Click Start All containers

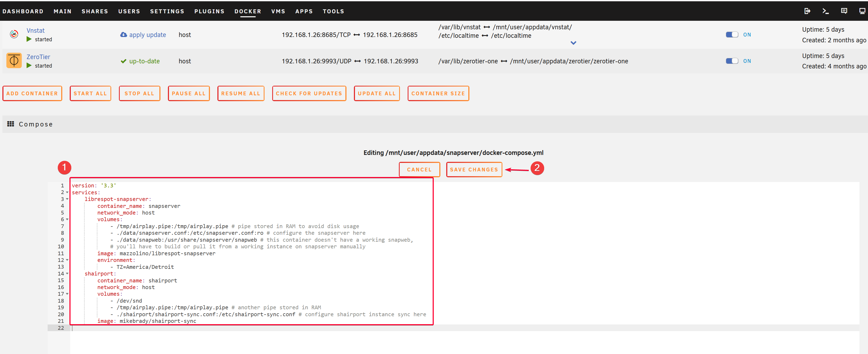[x=90, y=93]
